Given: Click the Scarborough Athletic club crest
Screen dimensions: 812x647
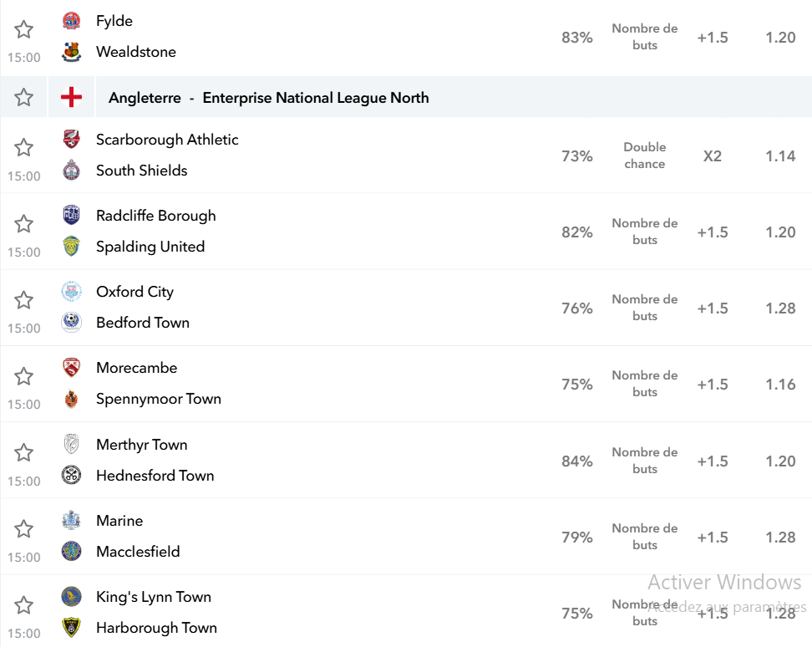Looking at the screenshot, I should click(72, 140).
